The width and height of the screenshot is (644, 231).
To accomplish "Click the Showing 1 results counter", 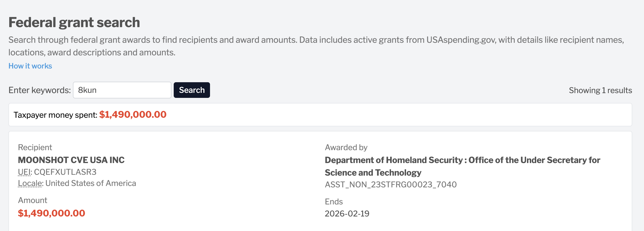I will (600, 90).
